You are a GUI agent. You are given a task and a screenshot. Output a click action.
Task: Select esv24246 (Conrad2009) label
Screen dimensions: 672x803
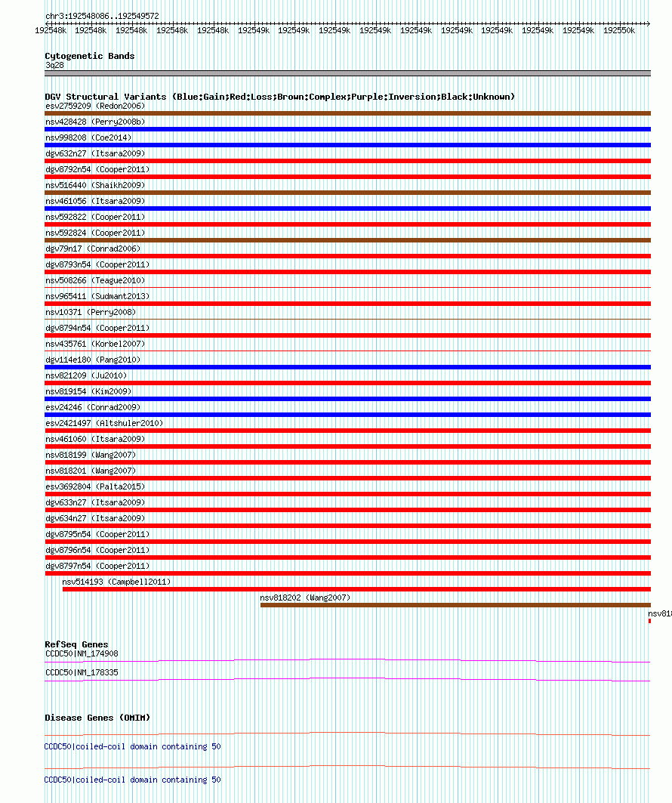tap(93, 408)
